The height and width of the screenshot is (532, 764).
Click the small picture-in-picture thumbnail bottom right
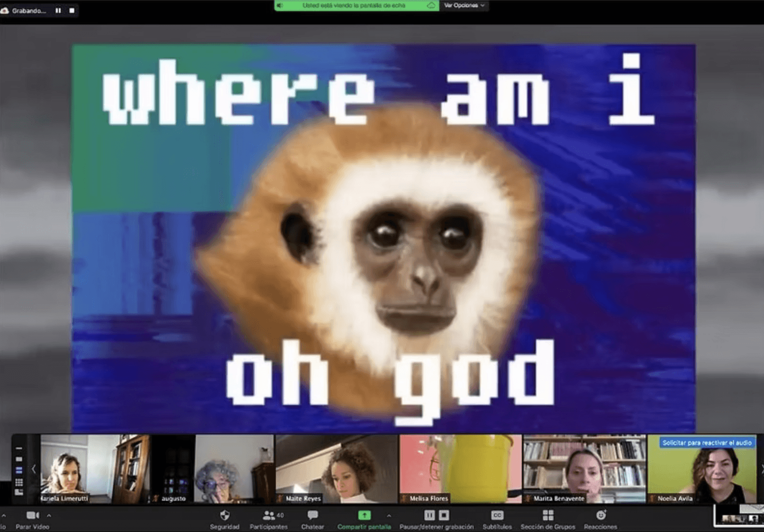[x=739, y=516]
